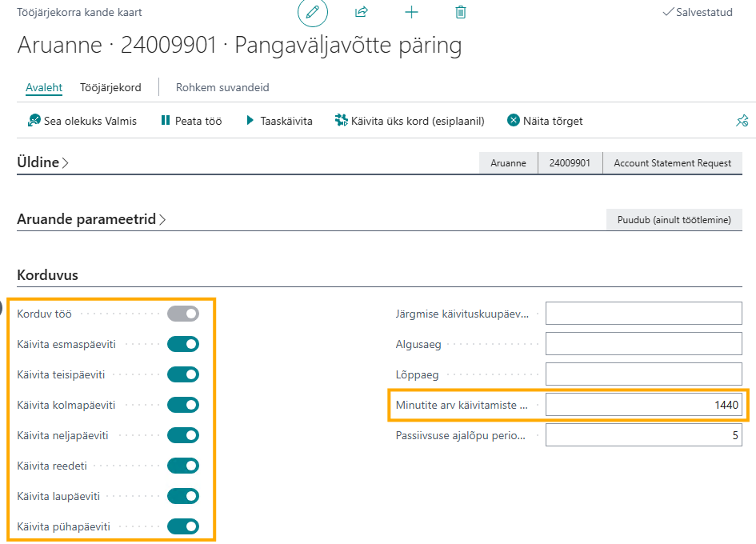
Task: Click the pin icon in action bar
Action: [742, 121]
